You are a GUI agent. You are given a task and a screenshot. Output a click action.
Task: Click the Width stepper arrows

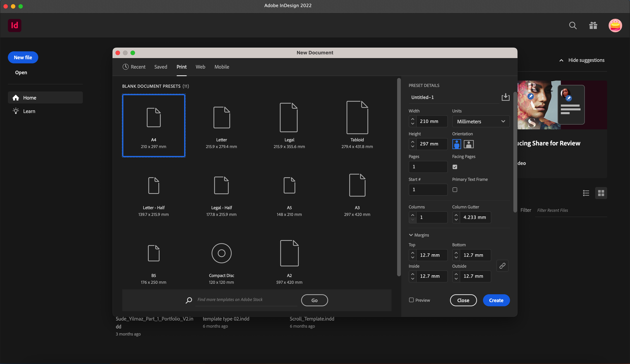pyautogui.click(x=413, y=121)
